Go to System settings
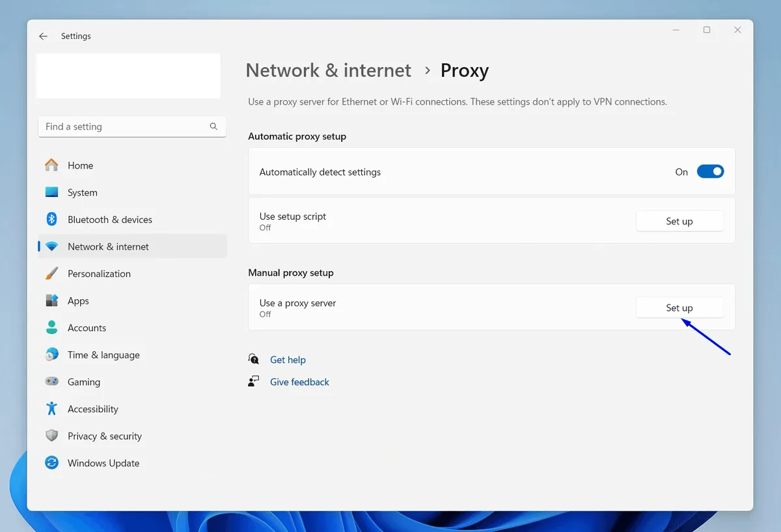Viewport: 781px width, 532px height. tap(132, 193)
